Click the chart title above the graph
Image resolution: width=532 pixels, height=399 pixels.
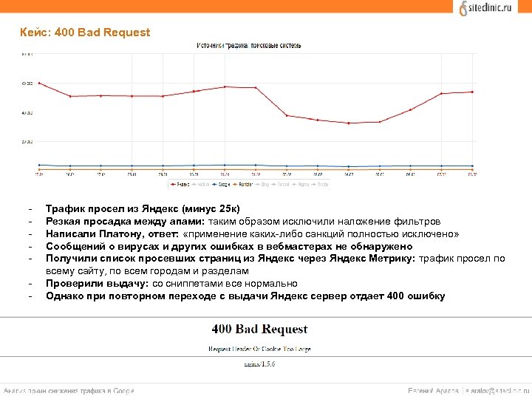(249, 46)
